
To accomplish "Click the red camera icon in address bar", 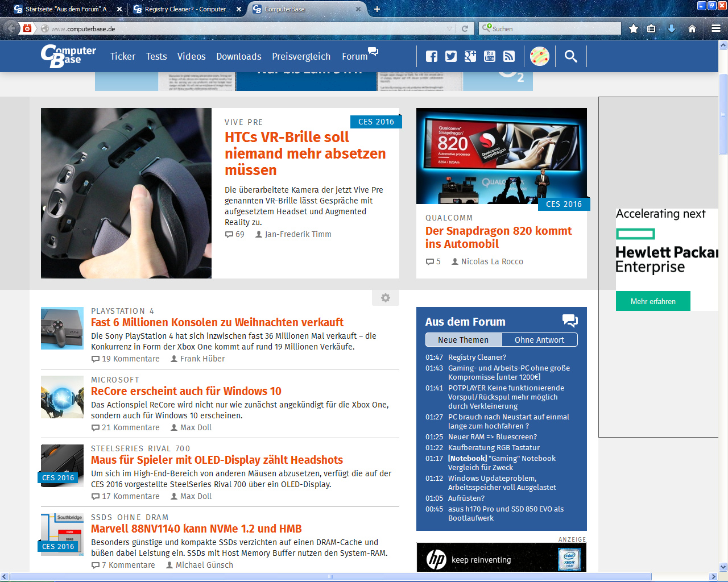I will [x=27, y=28].
